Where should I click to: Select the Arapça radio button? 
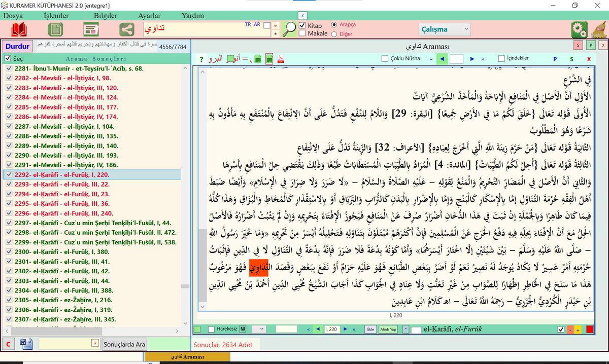click(334, 24)
